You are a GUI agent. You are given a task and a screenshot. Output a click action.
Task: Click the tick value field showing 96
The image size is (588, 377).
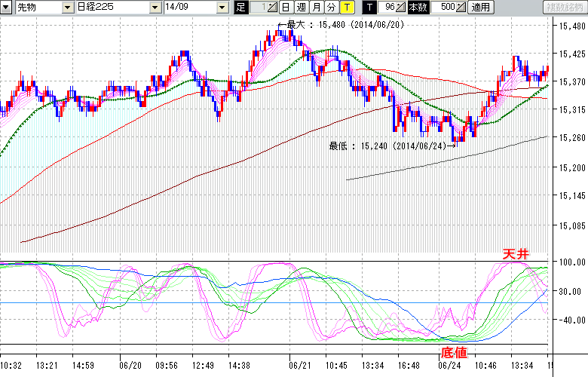point(386,8)
